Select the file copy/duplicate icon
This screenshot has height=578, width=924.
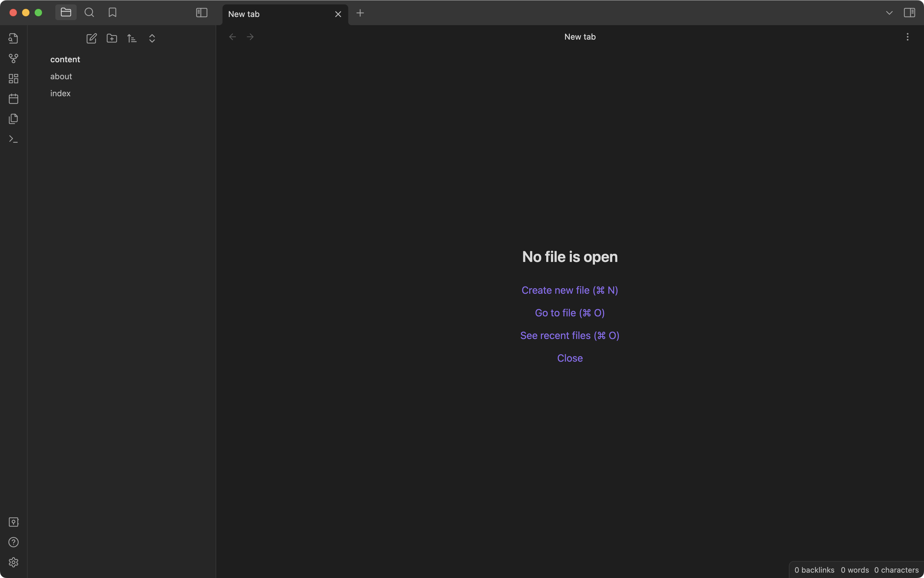(x=13, y=119)
